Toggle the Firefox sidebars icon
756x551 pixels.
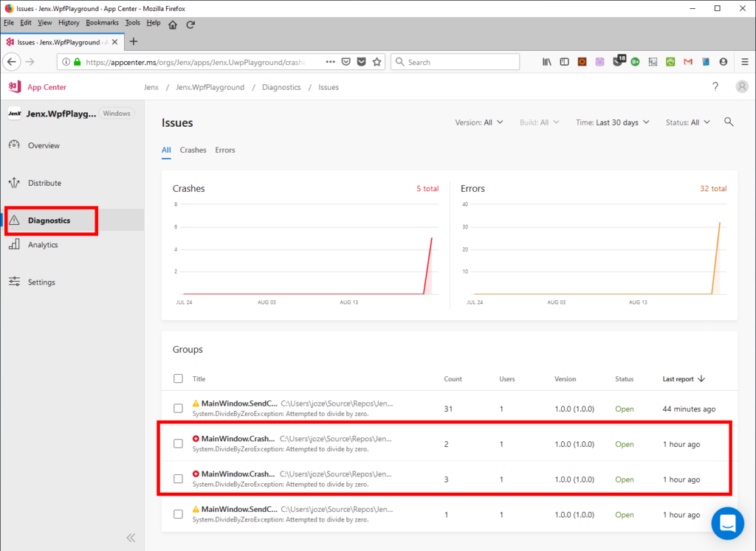coord(564,62)
